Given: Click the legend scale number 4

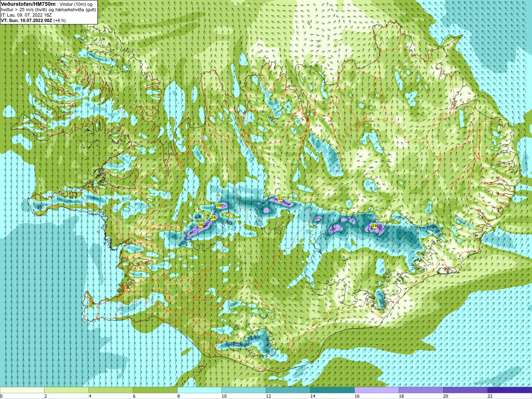Looking at the screenshot, I should (90, 396).
